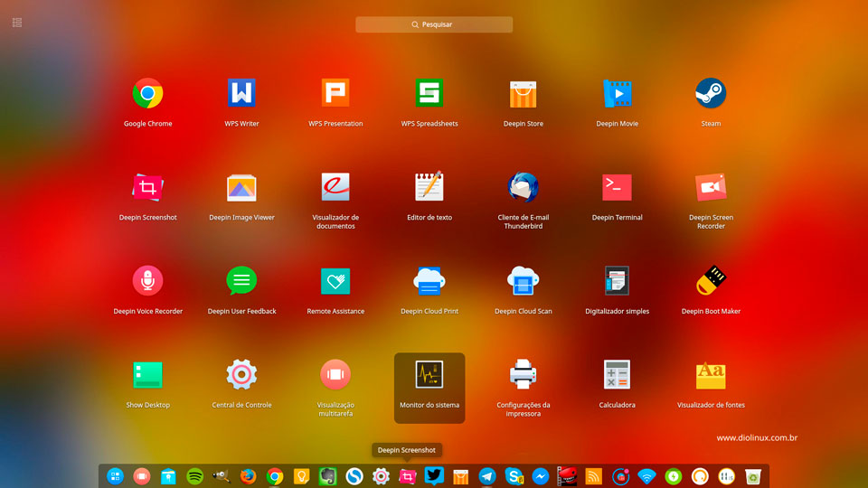
Task: Launch Deepin Screenshot from the grid
Action: point(147,187)
